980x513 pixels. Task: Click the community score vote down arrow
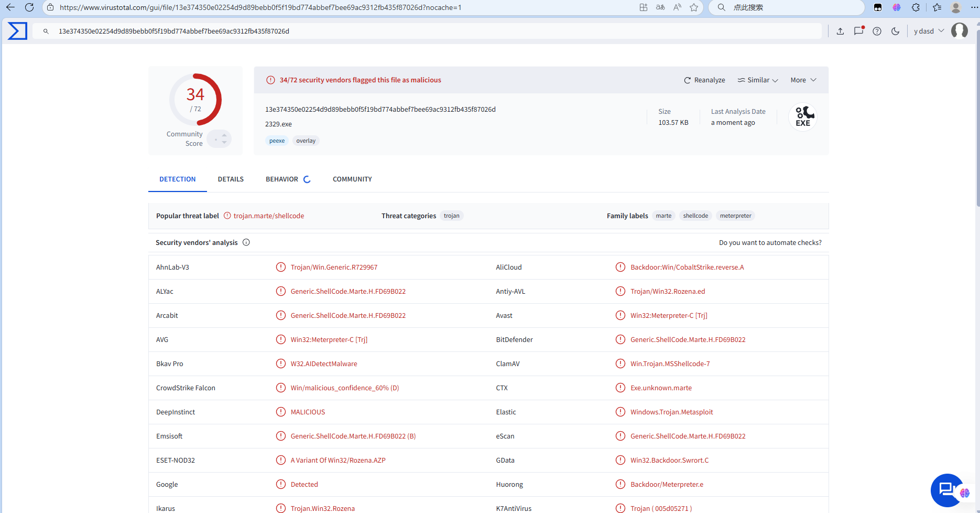tap(224, 142)
